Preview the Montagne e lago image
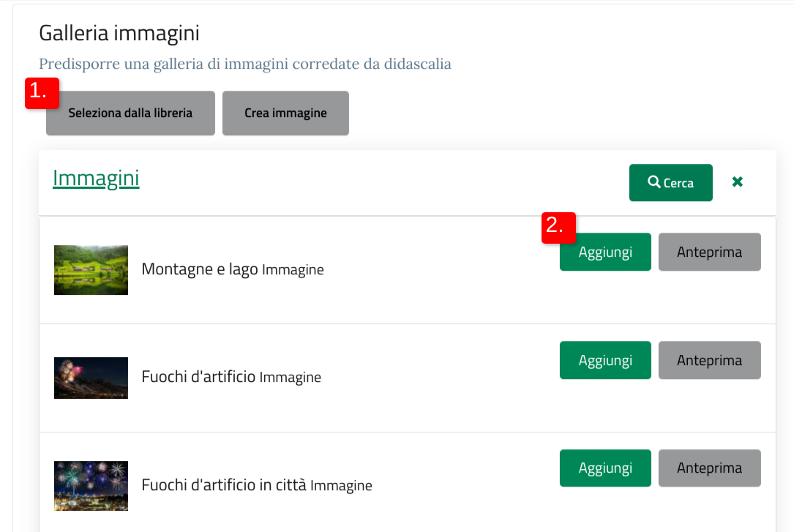The height and width of the screenshot is (532, 794). 709,252
